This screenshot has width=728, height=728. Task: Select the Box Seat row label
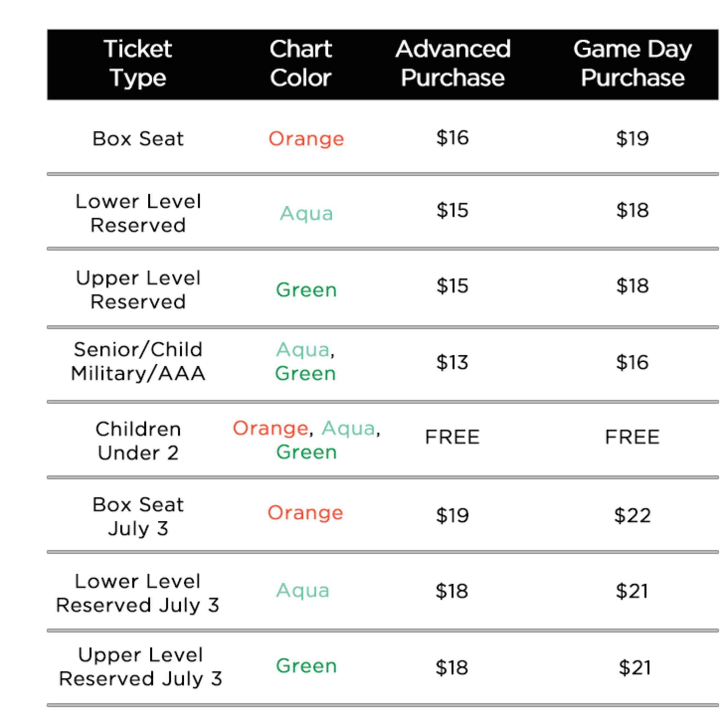coord(138,138)
